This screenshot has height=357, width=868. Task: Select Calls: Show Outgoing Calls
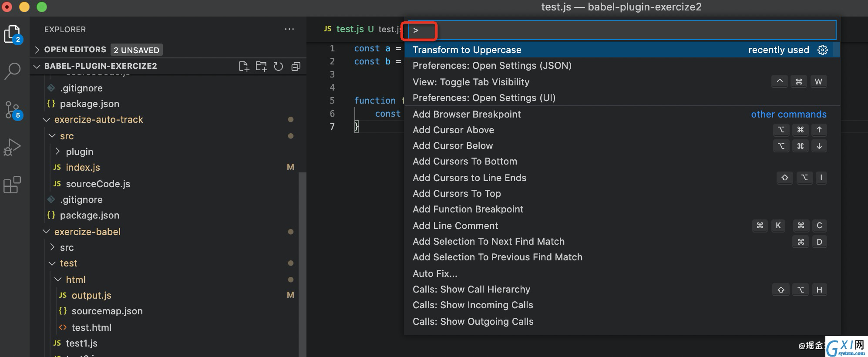click(622, 321)
